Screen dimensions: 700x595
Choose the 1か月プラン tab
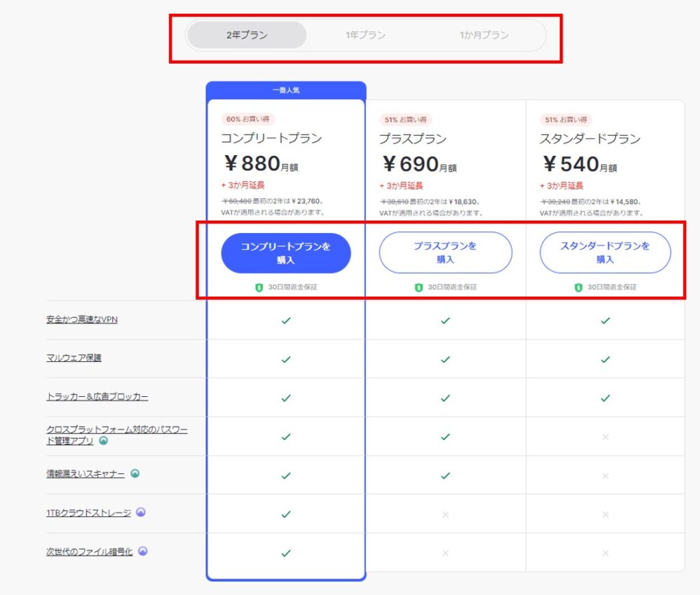(x=484, y=36)
